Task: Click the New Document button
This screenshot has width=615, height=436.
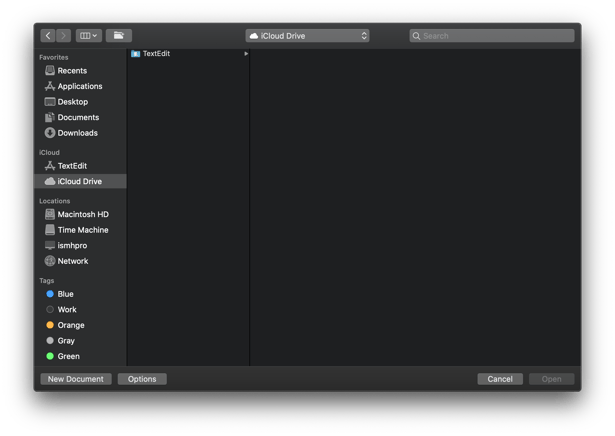Action: click(x=76, y=379)
